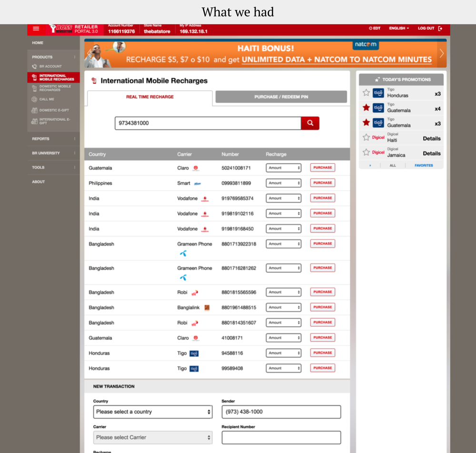Open Domestic Mobile Recharges in sidebar
This screenshot has width=476, height=453.
(x=55, y=88)
